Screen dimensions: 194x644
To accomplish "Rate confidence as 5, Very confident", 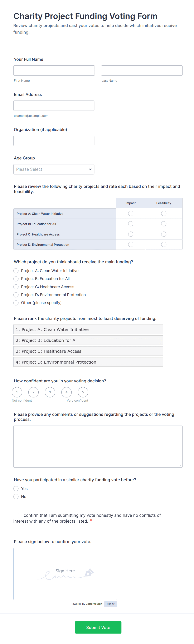I will [x=83, y=392].
